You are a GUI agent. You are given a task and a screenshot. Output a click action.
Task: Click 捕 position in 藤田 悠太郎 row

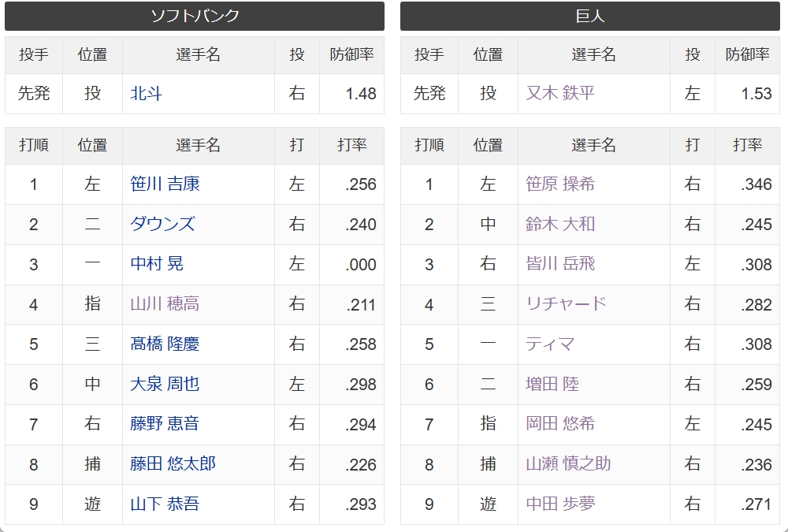(x=92, y=464)
